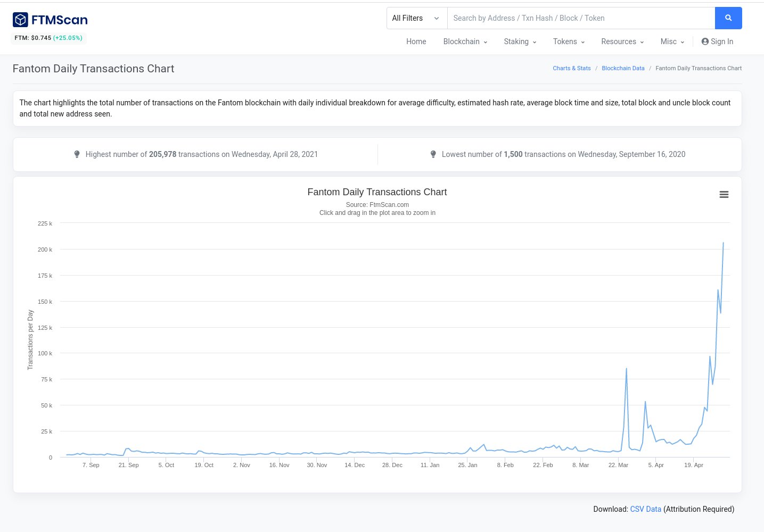Download the CSV Data link
The height and width of the screenshot is (532, 764).
645,509
